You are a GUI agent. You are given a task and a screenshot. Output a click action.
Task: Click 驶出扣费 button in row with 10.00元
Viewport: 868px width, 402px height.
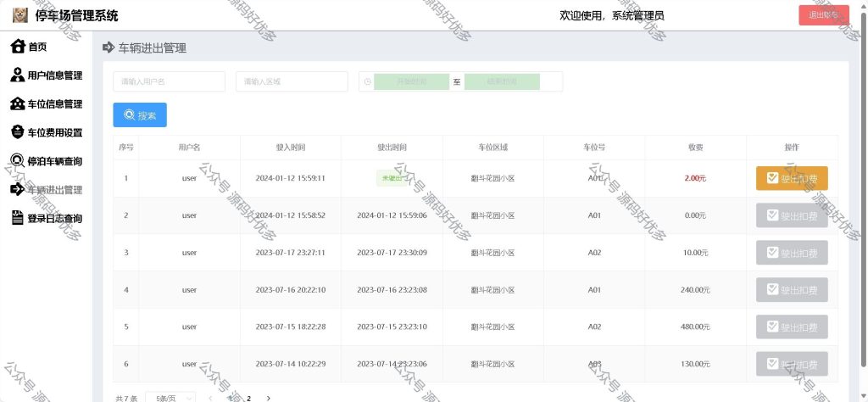[792, 253]
